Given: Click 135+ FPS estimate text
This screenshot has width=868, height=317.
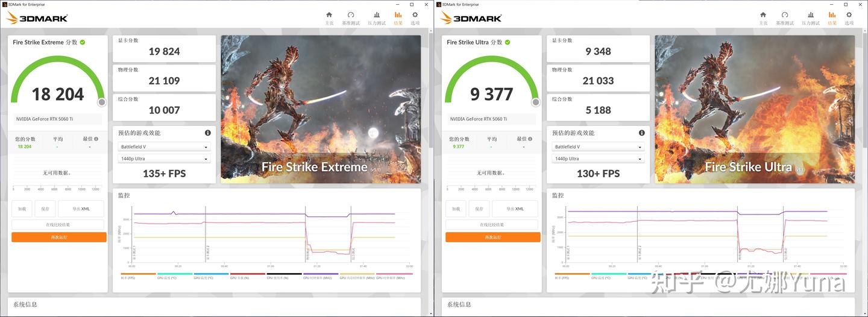Looking at the screenshot, I should pyautogui.click(x=164, y=174).
